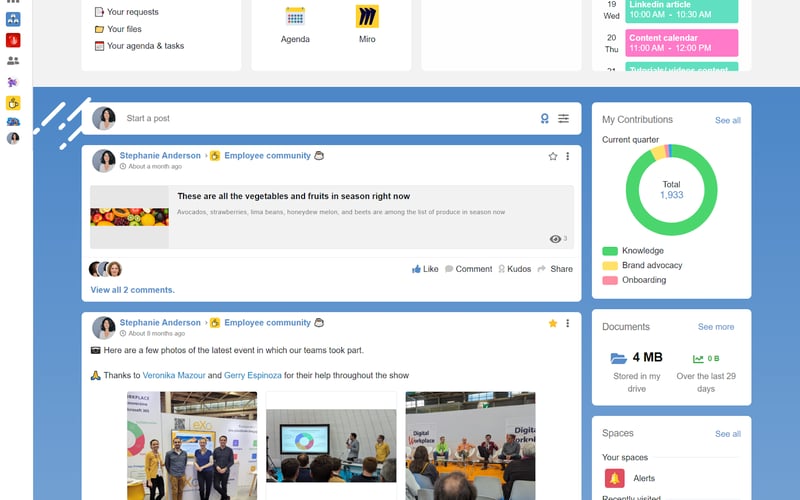The width and height of the screenshot is (800, 500).
Task: Click likers avatars below vegetables post
Action: [106, 269]
